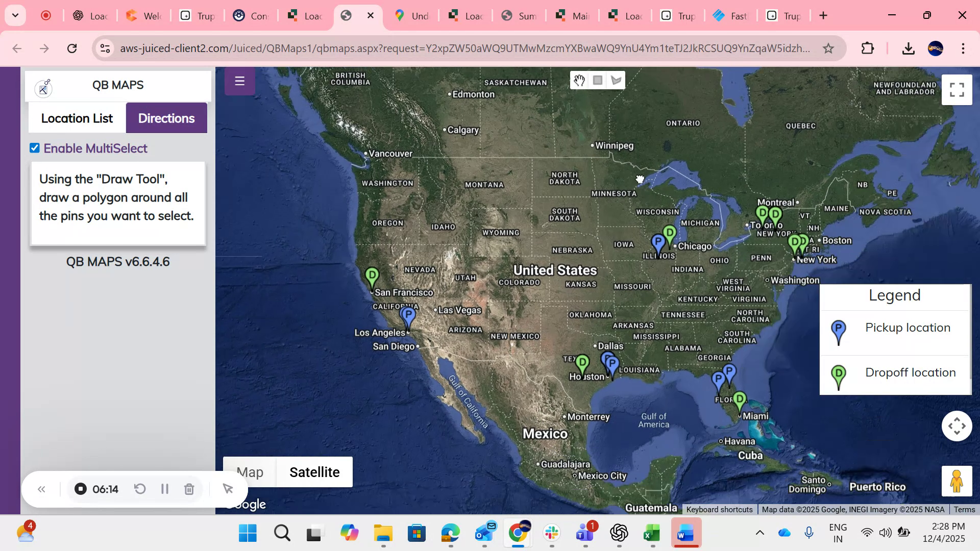Open the QB Maps hamburger menu
The image size is (980, 551).
239,81
